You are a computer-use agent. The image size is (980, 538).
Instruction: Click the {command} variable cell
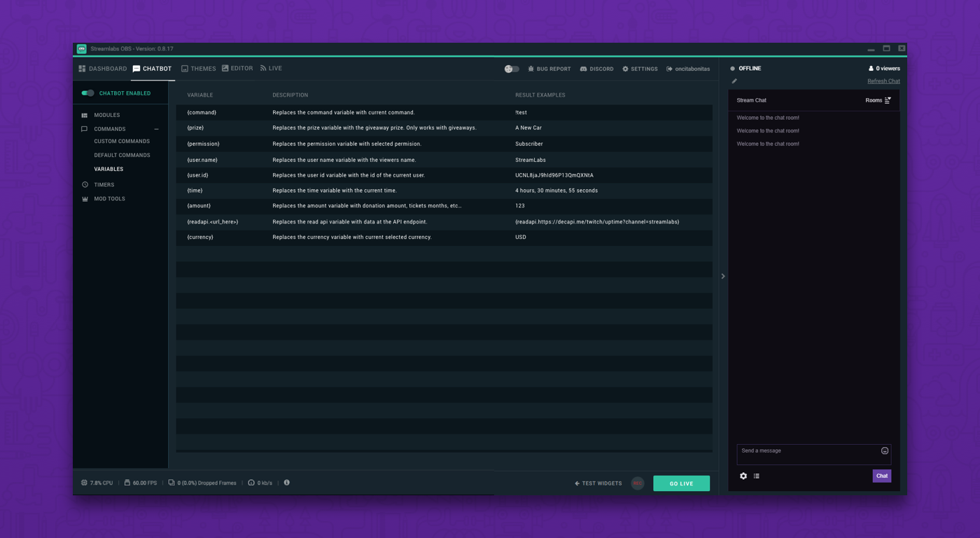202,112
